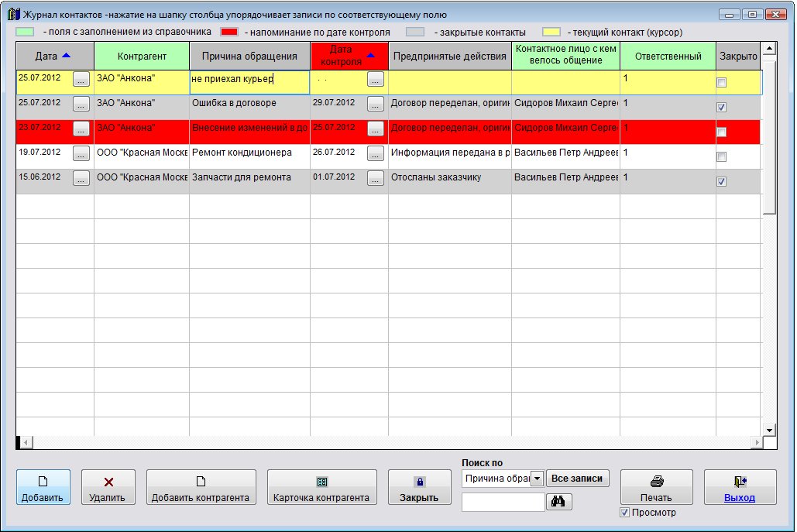Click the red reminder legend swatch
The image size is (797, 532).
pos(229,33)
